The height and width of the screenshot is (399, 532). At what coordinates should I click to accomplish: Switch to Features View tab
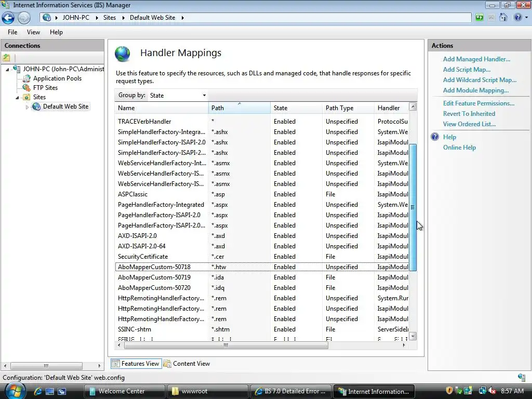[136, 363]
